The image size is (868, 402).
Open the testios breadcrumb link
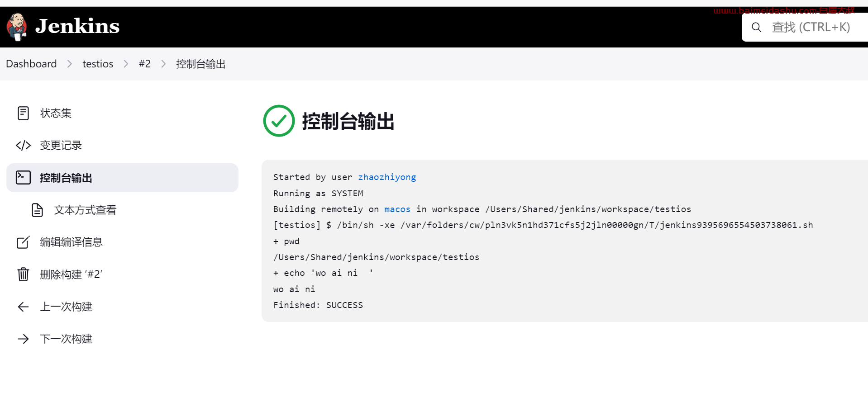[98, 64]
